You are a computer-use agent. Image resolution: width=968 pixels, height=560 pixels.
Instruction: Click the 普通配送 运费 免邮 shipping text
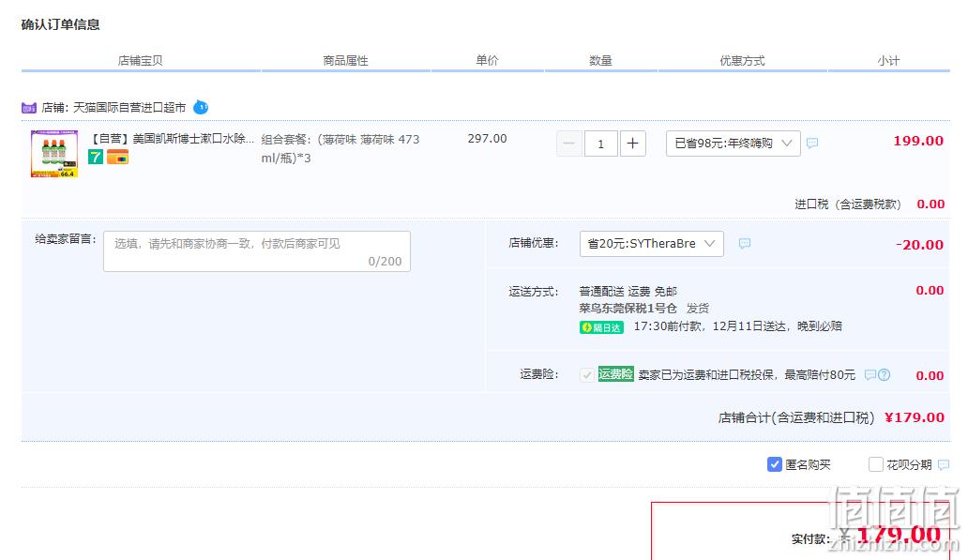click(628, 292)
